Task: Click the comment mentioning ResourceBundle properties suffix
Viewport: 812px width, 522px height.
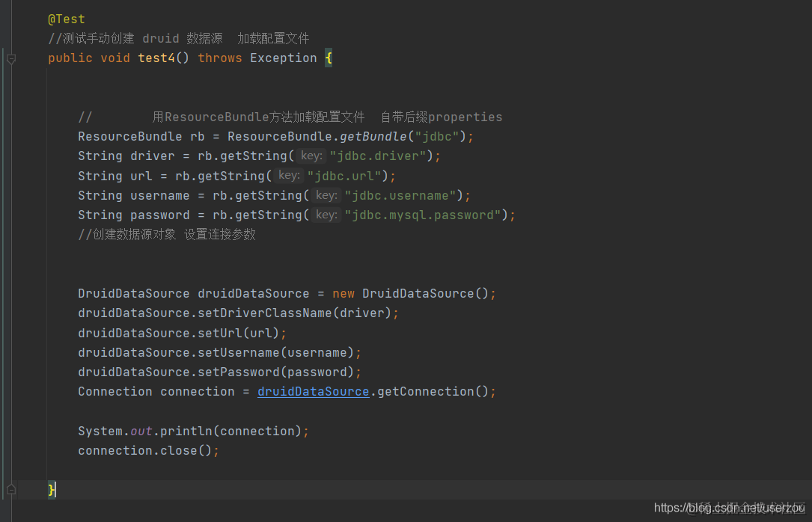Action: click(x=290, y=117)
